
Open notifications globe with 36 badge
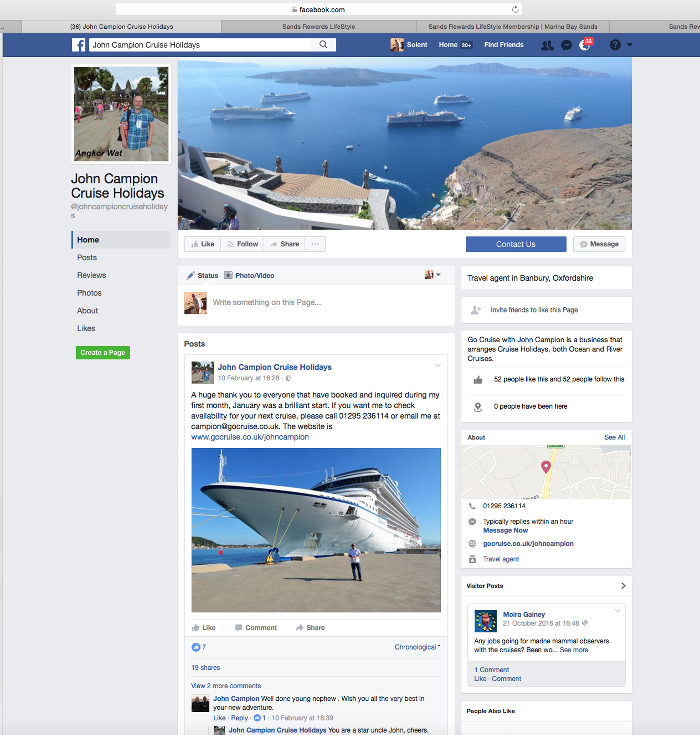pos(585,45)
